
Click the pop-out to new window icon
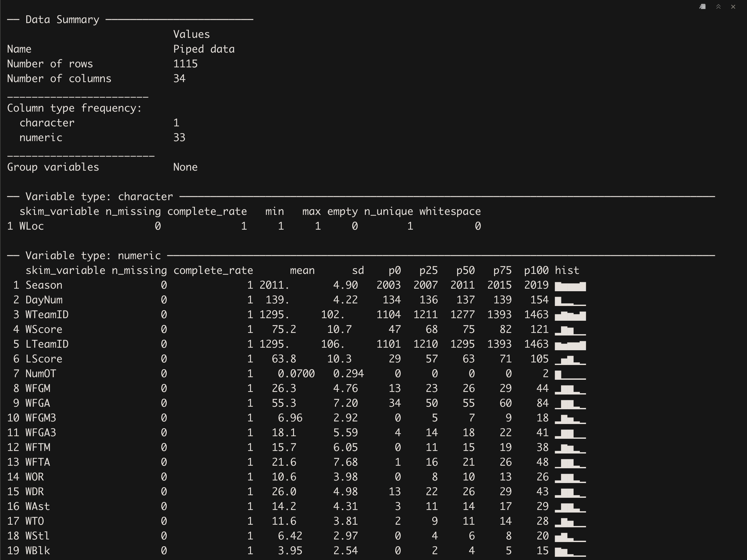pyautogui.click(x=702, y=7)
